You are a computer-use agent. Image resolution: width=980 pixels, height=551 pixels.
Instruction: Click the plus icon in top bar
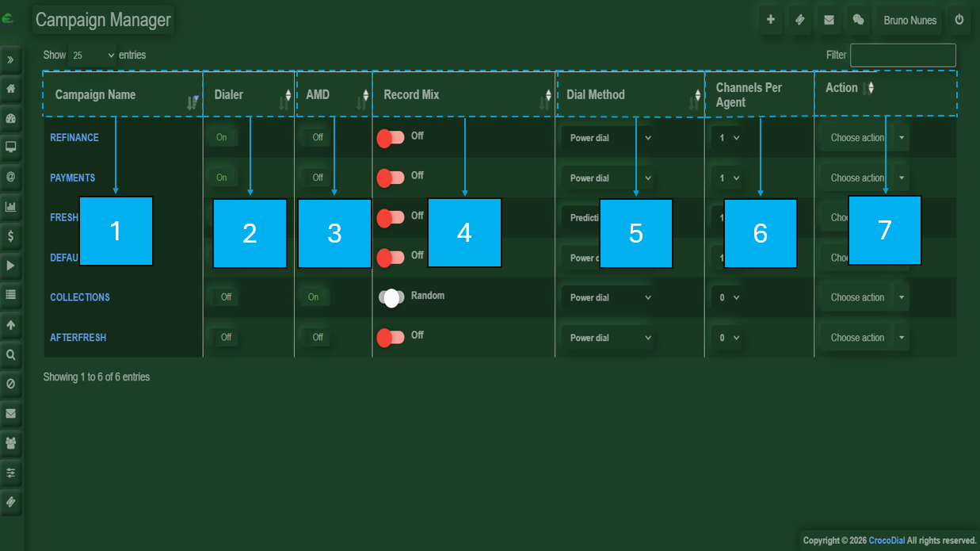[770, 20]
